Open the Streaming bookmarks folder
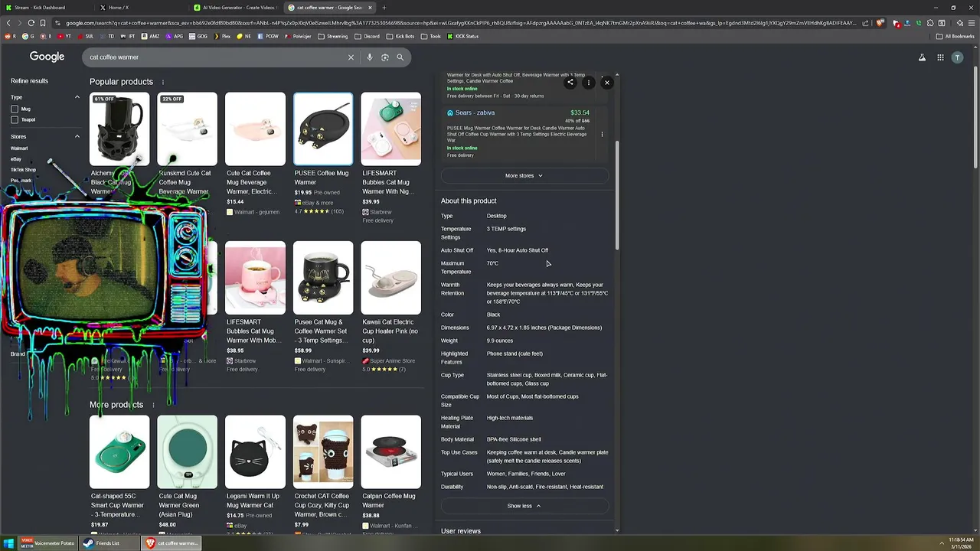 click(332, 36)
